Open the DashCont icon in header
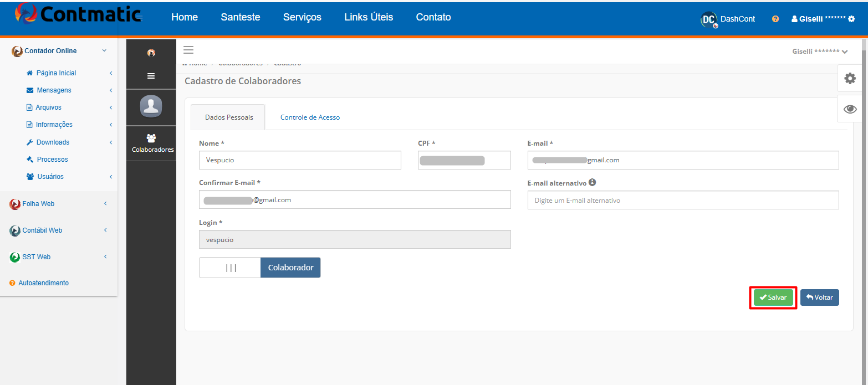The height and width of the screenshot is (385, 868). tap(709, 19)
